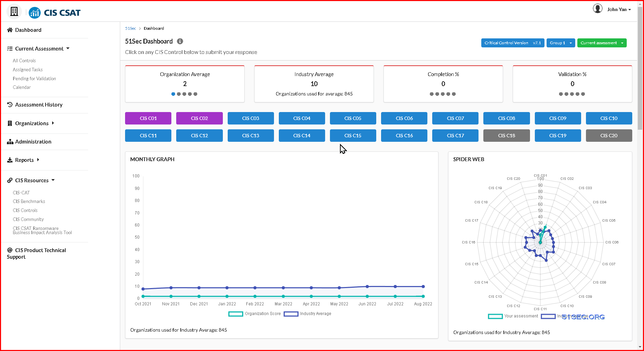Open Pending for Validation

(x=34, y=79)
